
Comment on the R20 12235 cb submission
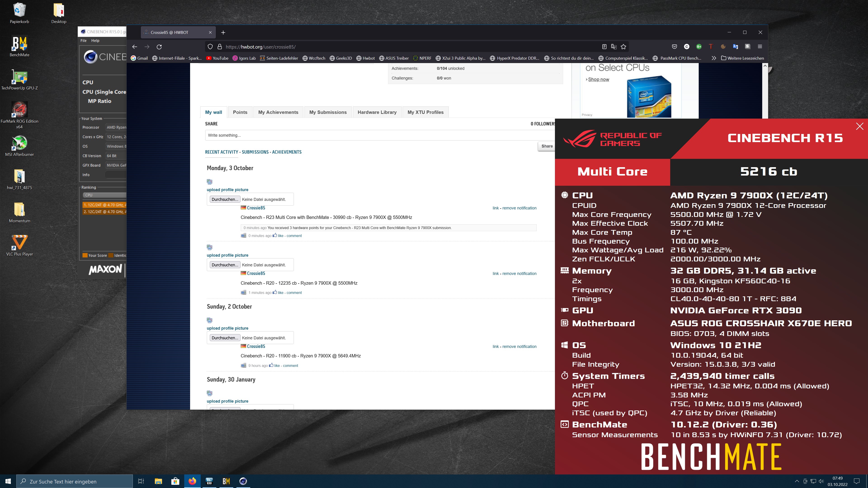click(x=294, y=293)
